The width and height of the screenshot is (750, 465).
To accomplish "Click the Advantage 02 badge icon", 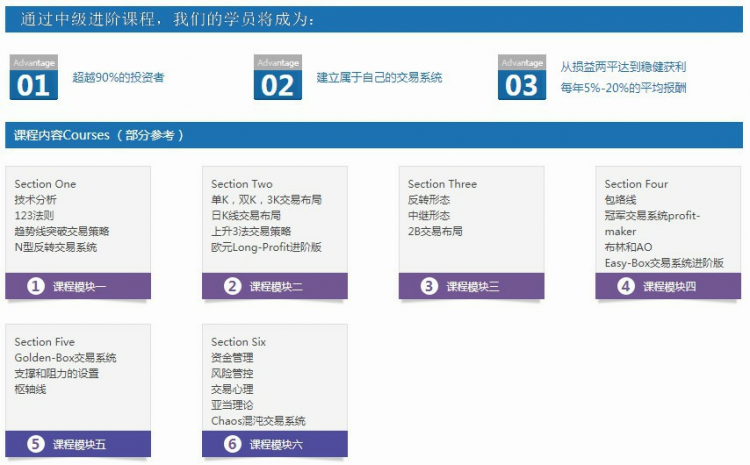I will tap(278, 78).
